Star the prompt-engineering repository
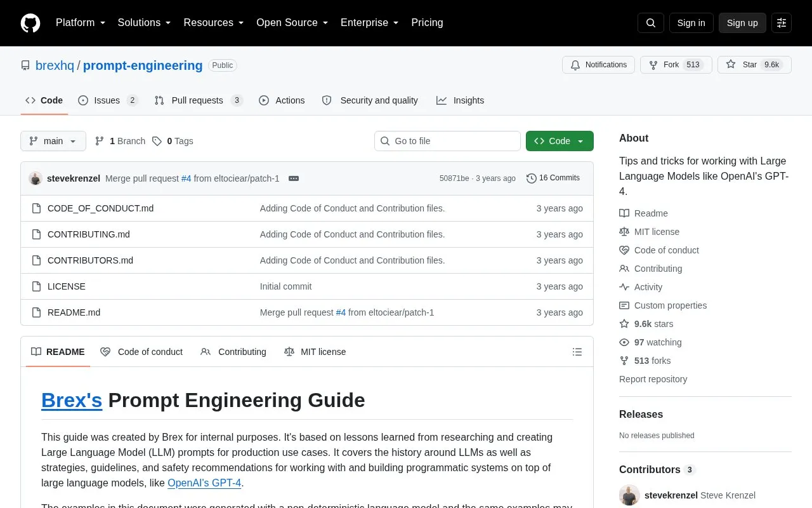Screen dimensions: 812x508 [x=754, y=65]
